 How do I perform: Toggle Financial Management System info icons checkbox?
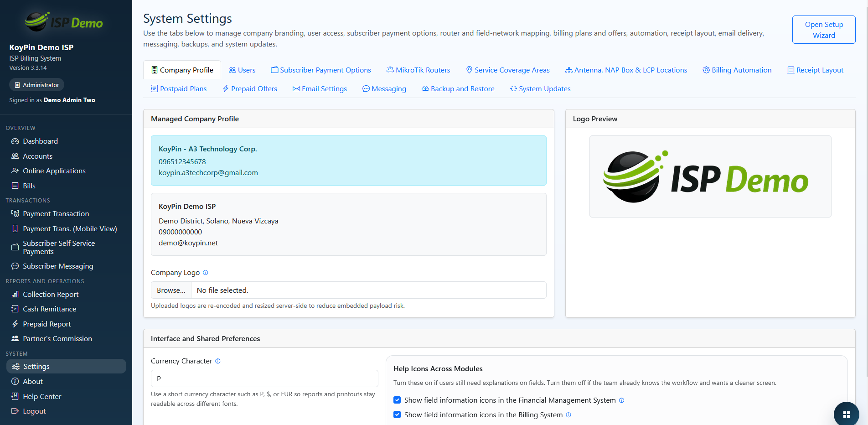tap(397, 400)
